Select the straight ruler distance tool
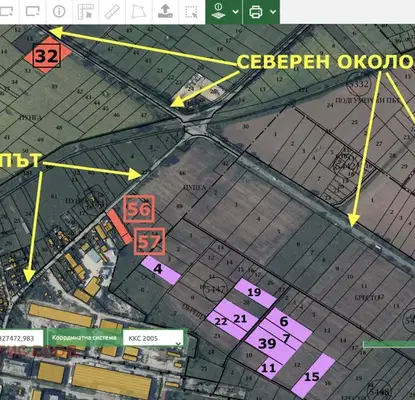415x400 pixels. click(112, 12)
